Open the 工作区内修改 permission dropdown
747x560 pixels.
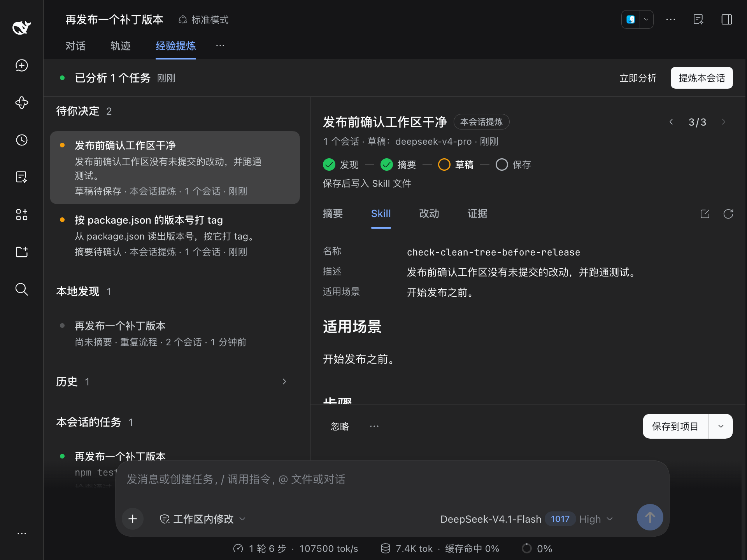[203, 519]
